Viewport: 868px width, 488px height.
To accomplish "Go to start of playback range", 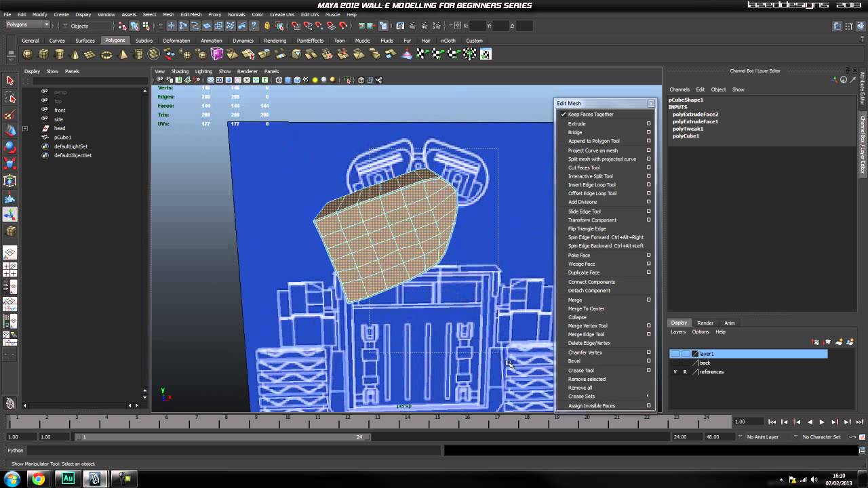I will 772,422.
